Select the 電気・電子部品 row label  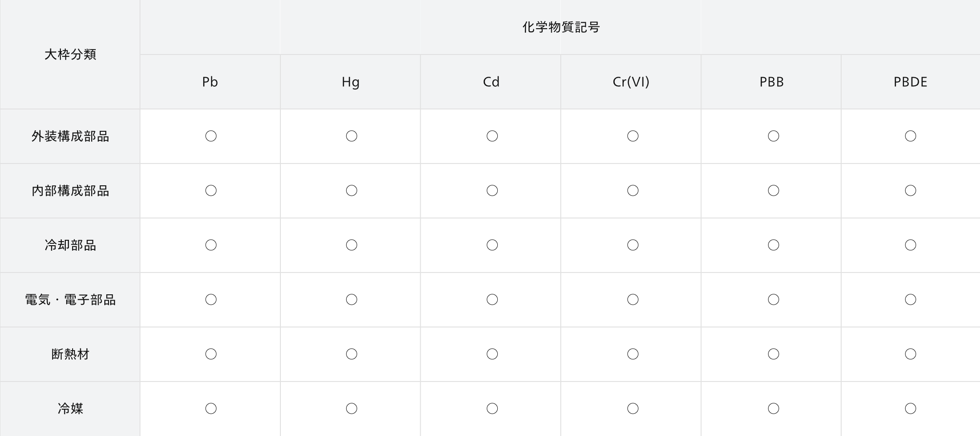(70, 300)
